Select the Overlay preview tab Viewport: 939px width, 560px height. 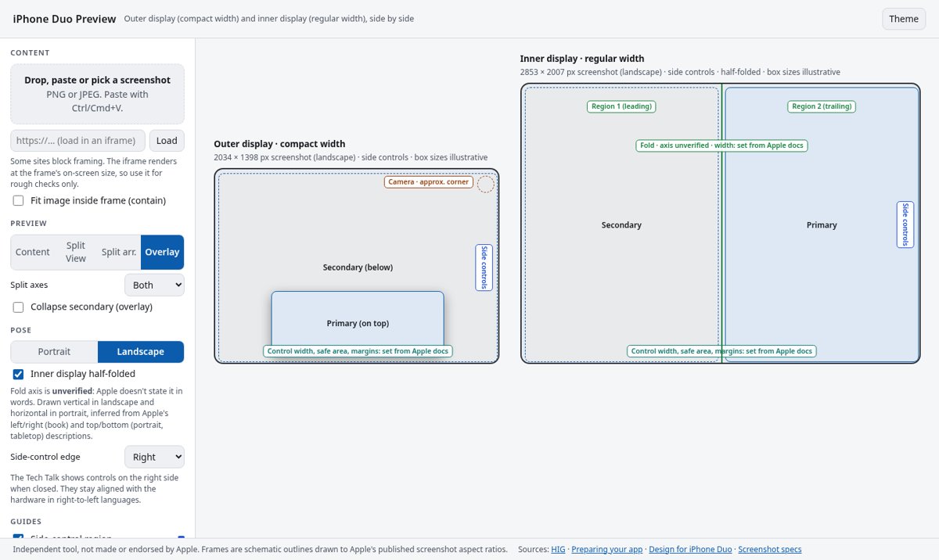point(162,252)
